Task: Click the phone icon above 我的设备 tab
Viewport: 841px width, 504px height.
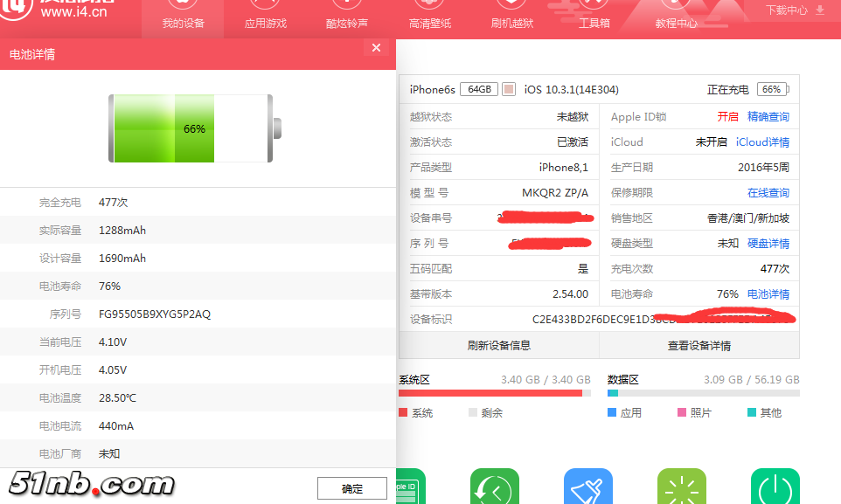Action: [182, 3]
